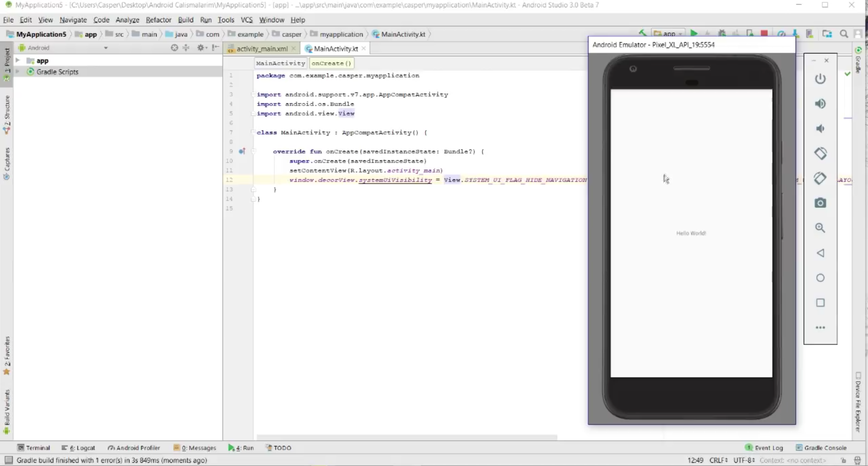Image resolution: width=868 pixels, height=466 pixels.
Task: Close the activity_main.xml tab
Action: (293, 48)
